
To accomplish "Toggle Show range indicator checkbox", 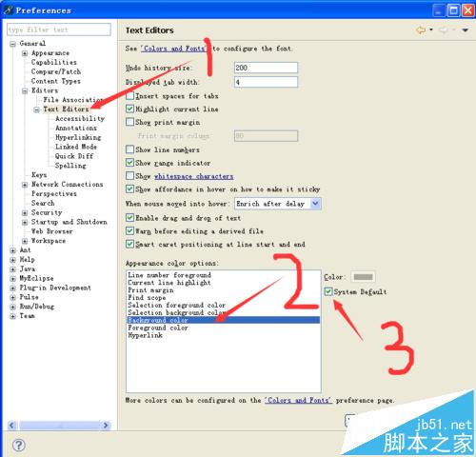I will coord(129,163).
